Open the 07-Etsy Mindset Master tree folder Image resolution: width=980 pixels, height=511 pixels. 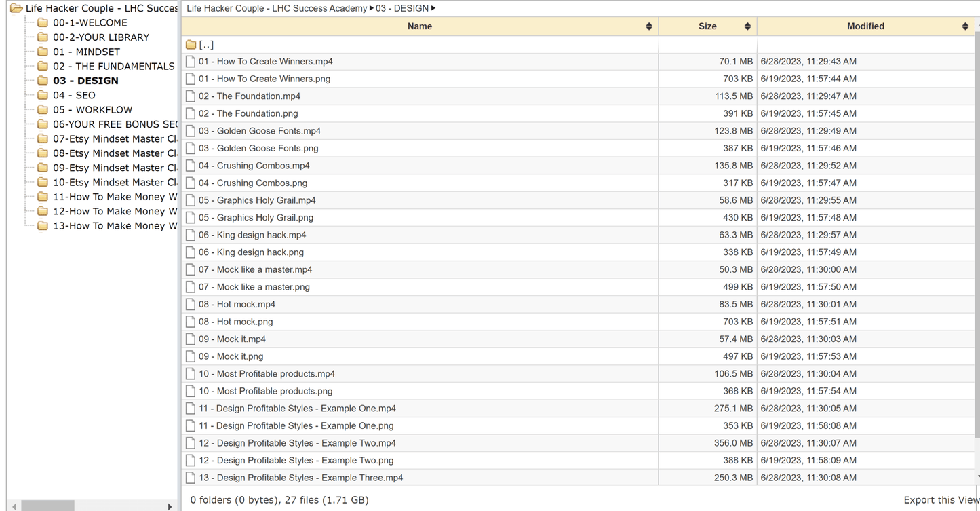point(115,138)
